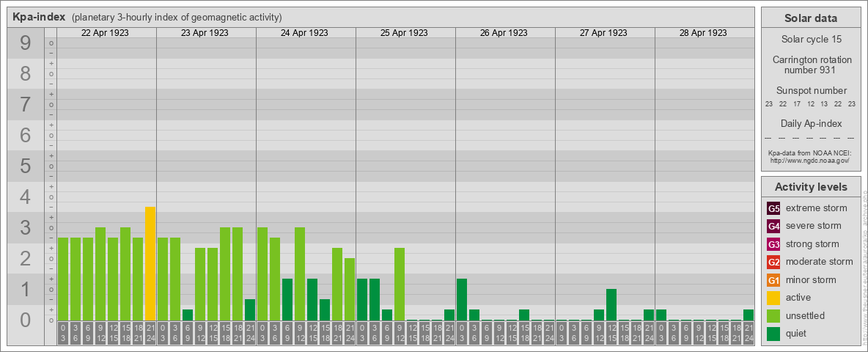Click the large 3 on the Kp axis

(25, 227)
